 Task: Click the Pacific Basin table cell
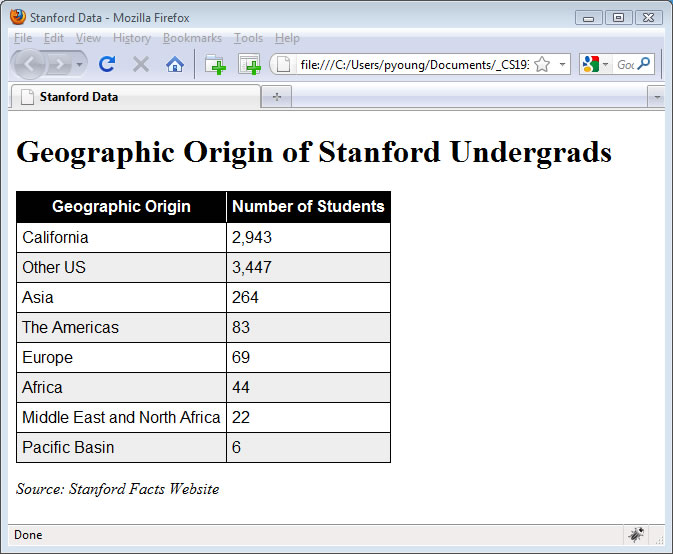[121, 448]
